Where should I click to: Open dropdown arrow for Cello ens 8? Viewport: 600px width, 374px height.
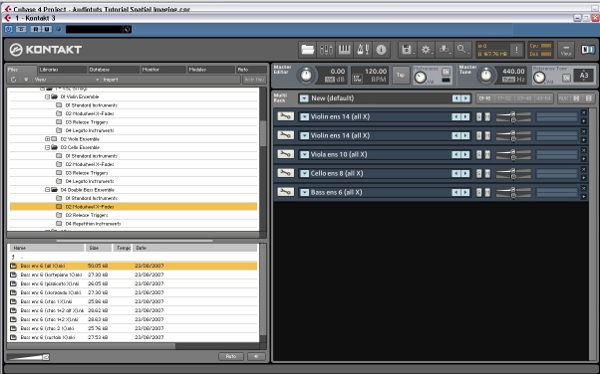click(x=304, y=173)
